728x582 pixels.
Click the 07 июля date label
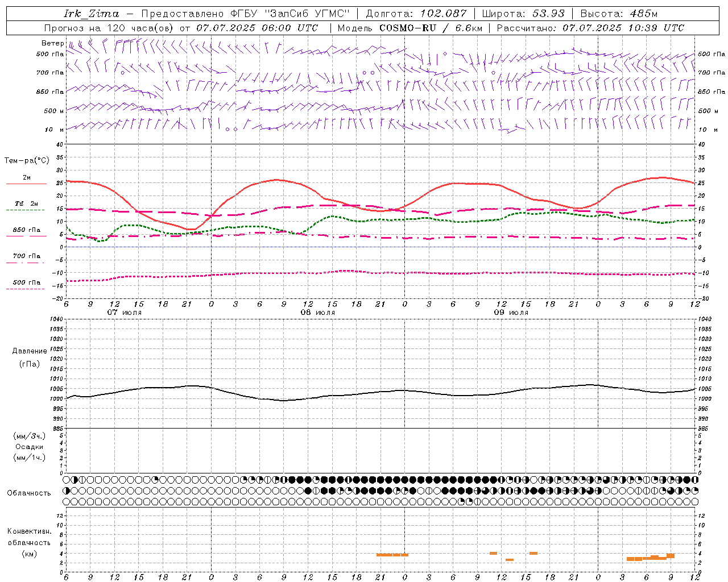pos(125,313)
